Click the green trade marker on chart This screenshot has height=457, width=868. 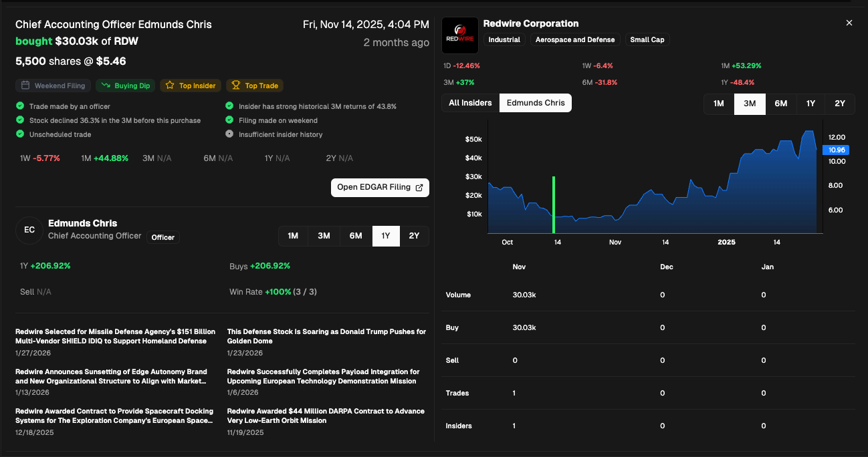[554, 204]
